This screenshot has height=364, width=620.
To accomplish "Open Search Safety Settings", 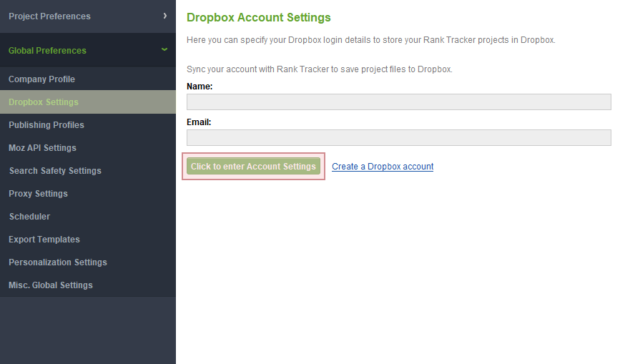I will pyautogui.click(x=88, y=171).
